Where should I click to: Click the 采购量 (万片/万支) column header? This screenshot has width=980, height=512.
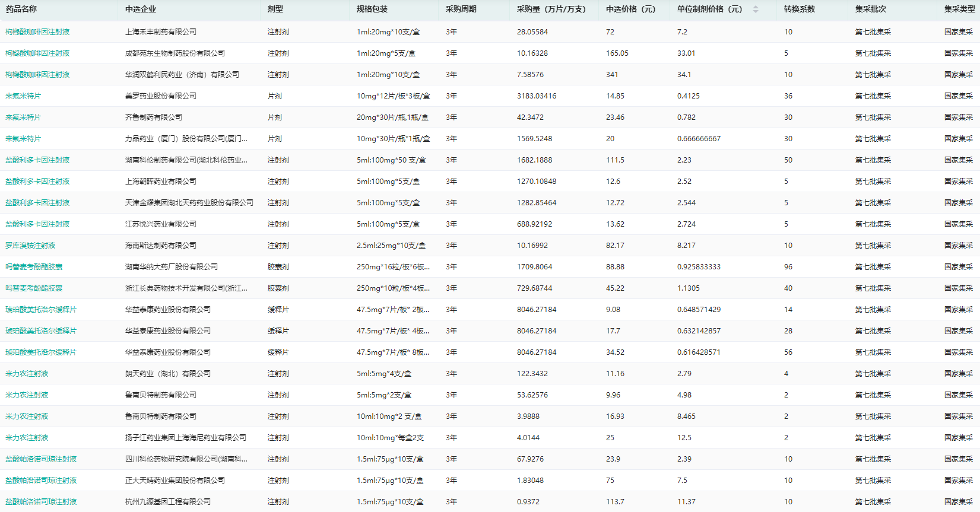click(551, 9)
